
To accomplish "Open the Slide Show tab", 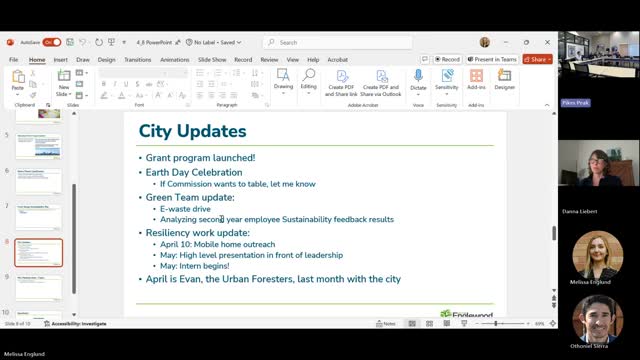I will pyautogui.click(x=212, y=60).
